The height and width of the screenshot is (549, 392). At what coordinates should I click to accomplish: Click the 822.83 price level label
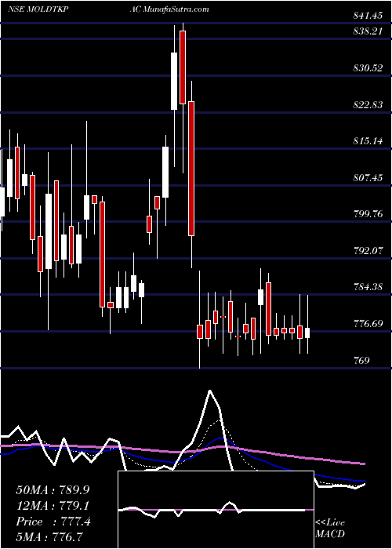[368, 104]
